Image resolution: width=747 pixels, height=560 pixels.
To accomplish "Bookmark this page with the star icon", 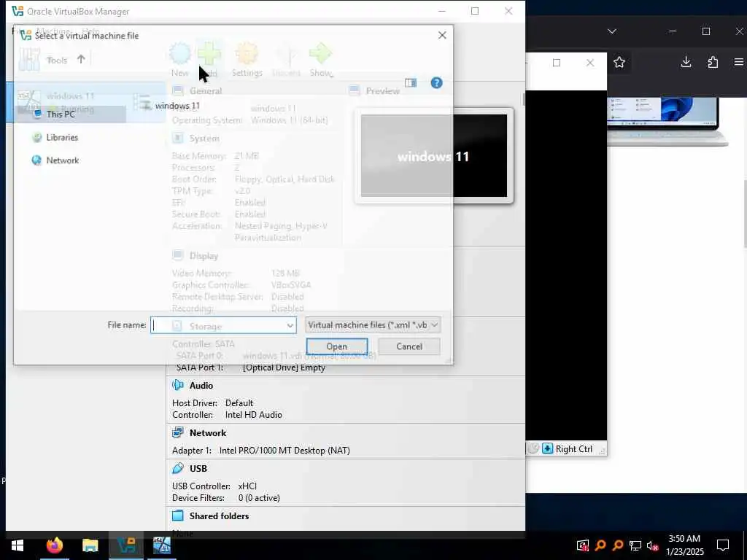I will tap(619, 63).
